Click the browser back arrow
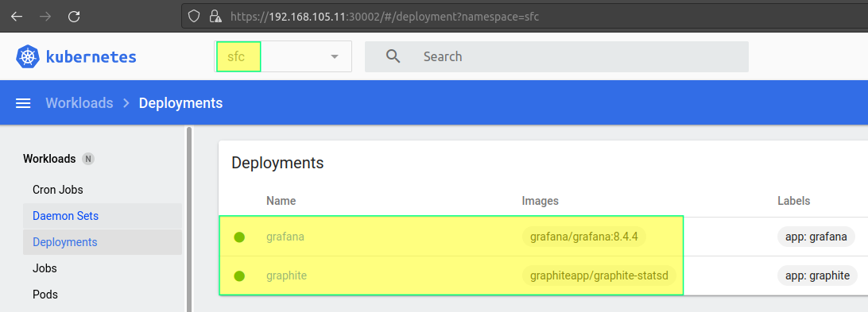 click(17, 17)
